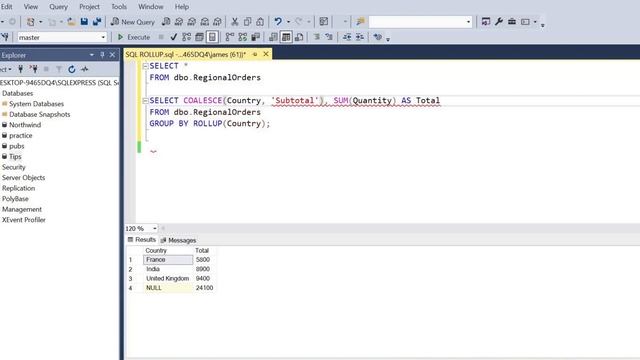
Task: Save the current SQL file
Action: pyautogui.click(x=84, y=22)
